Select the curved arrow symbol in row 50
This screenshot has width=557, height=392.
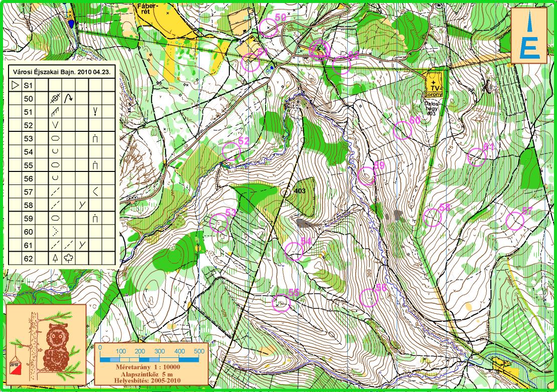(x=69, y=99)
